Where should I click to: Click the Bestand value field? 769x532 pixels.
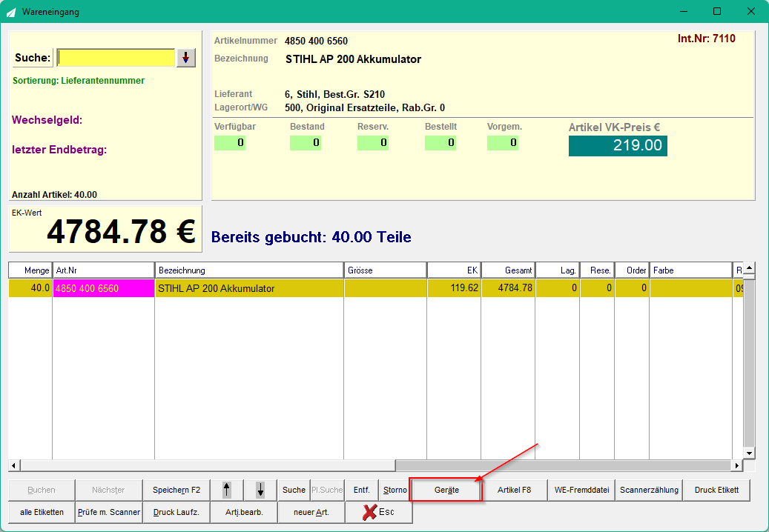click(306, 142)
